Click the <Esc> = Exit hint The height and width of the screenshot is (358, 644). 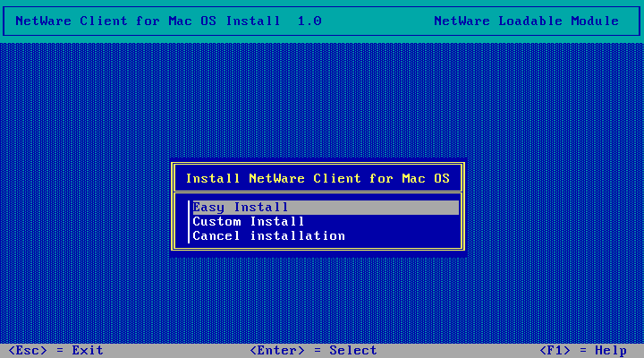point(55,351)
